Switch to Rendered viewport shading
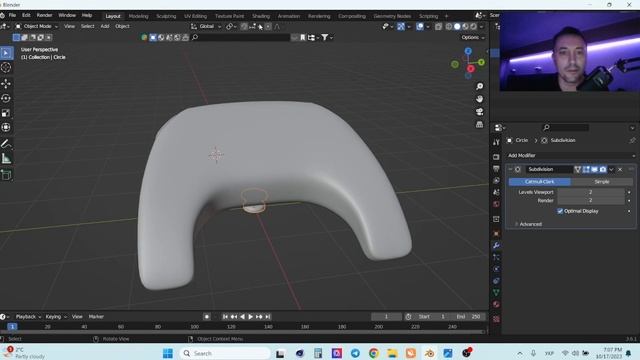Image resolution: width=640 pixels, height=360 pixels. tap(473, 27)
